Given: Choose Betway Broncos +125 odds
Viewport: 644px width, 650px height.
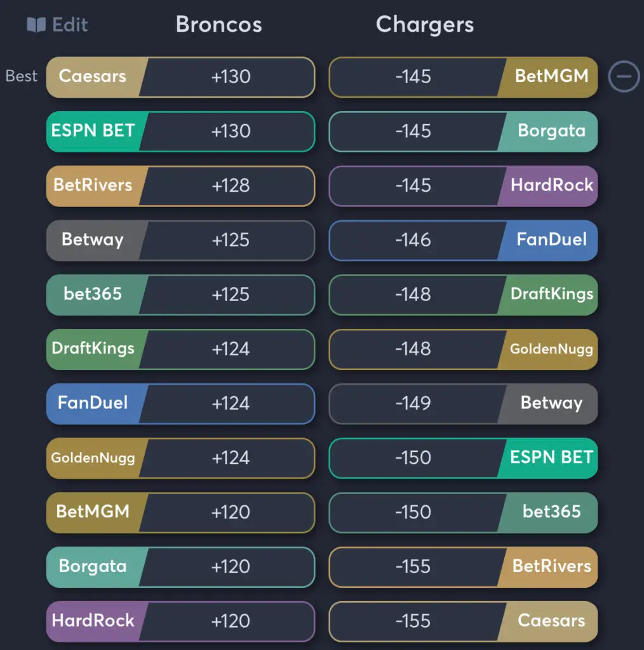Looking at the screenshot, I should click(x=180, y=241).
